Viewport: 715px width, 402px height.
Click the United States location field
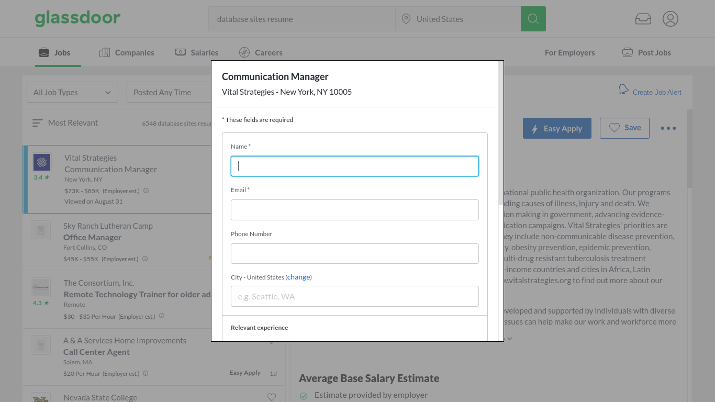pos(458,19)
